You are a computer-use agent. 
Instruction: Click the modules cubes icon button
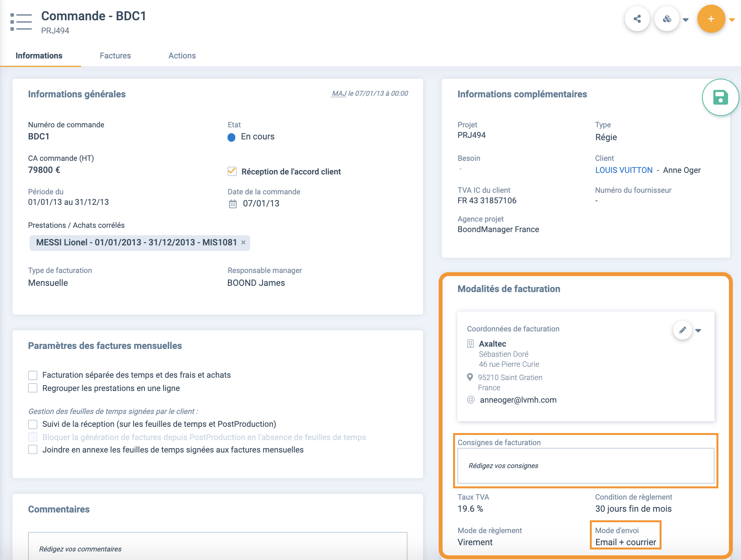[667, 19]
